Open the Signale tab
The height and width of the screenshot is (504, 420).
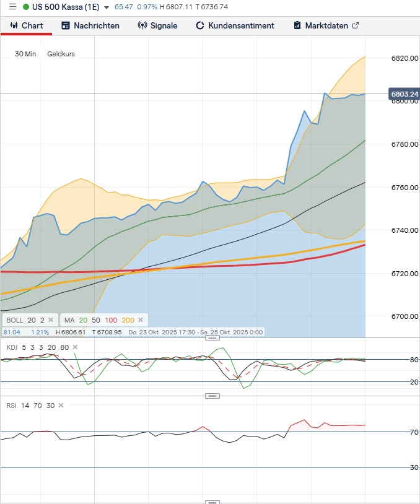[x=157, y=26]
